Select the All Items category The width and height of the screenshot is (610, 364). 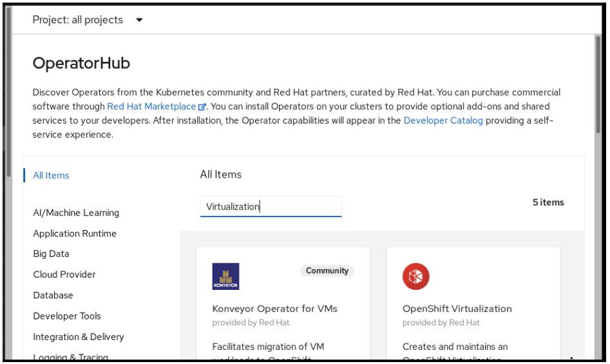click(x=51, y=175)
